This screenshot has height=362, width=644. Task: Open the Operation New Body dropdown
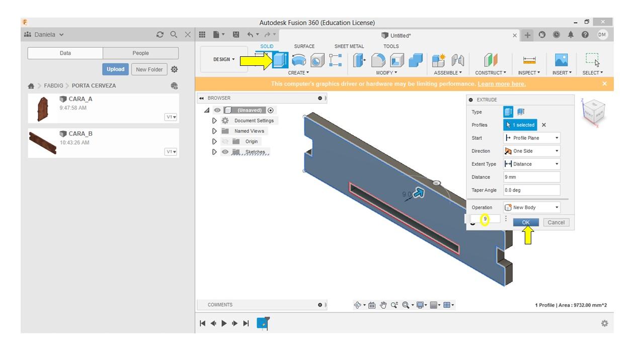coord(532,207)
